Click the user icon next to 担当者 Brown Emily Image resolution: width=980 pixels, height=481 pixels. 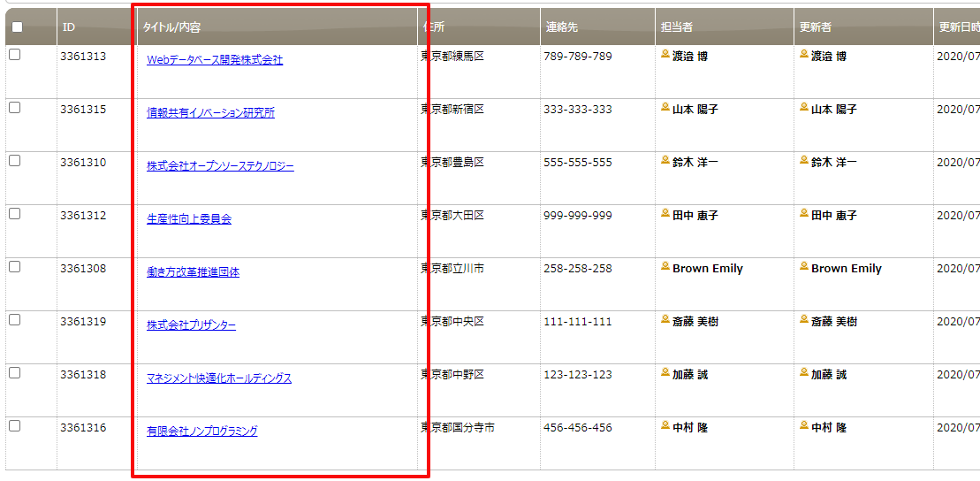[665, 267]
